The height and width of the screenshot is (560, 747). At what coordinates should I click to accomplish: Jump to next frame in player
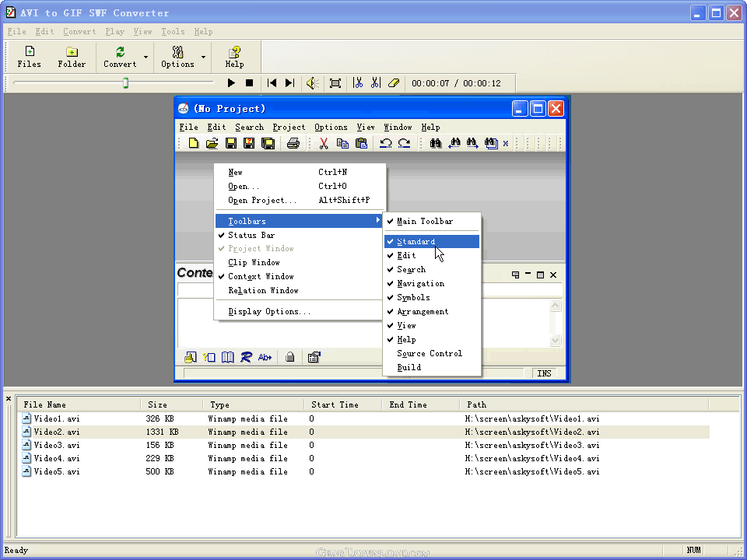(x=289, y=83)
